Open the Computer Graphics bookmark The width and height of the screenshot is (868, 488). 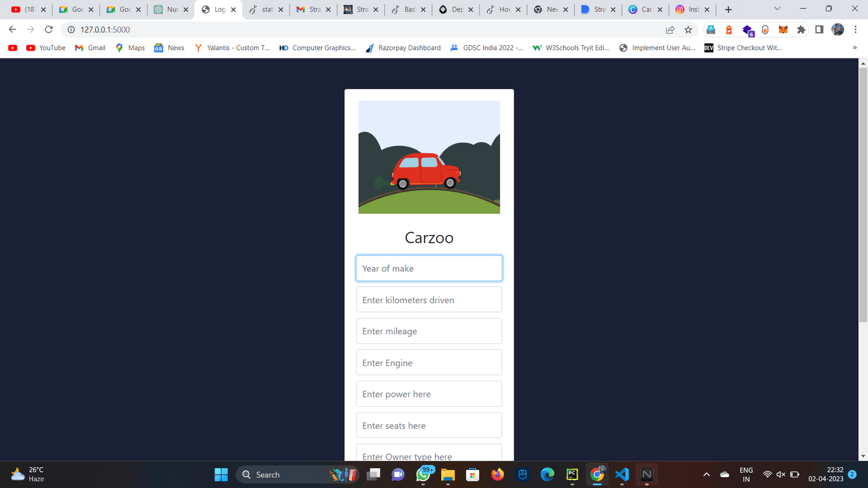318,48
